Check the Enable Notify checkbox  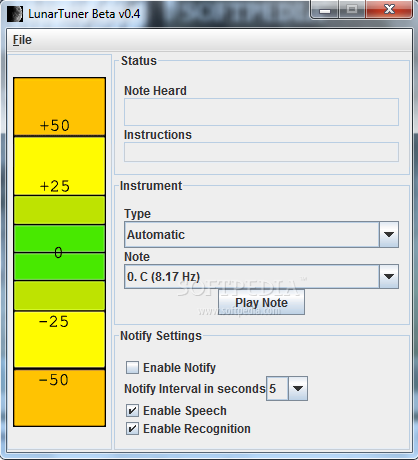(x=132, y=368)
